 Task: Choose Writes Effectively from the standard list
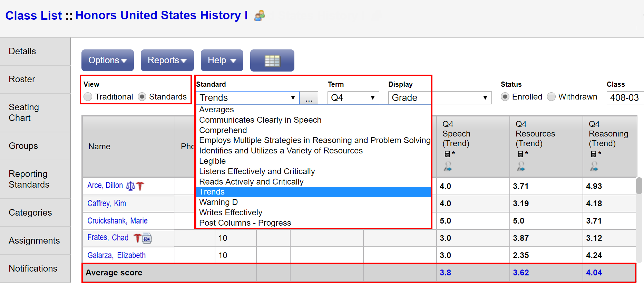click(231, 213)
